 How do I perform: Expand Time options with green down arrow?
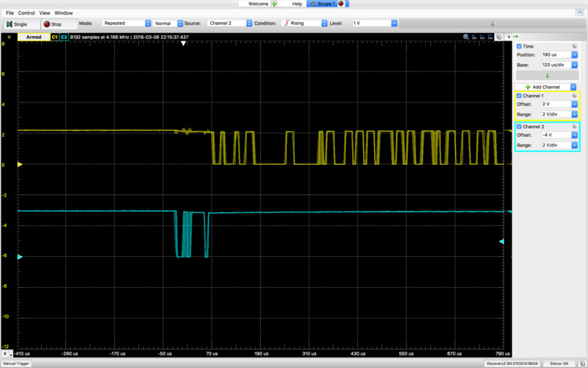pos(547,76)
